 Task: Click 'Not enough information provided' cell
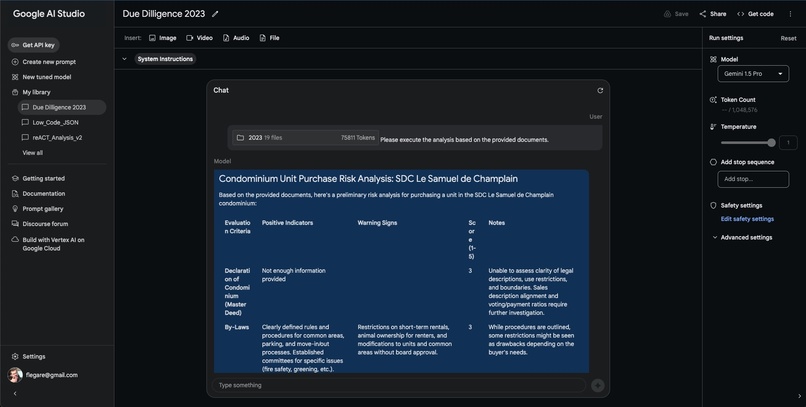[x=294, y=275]
